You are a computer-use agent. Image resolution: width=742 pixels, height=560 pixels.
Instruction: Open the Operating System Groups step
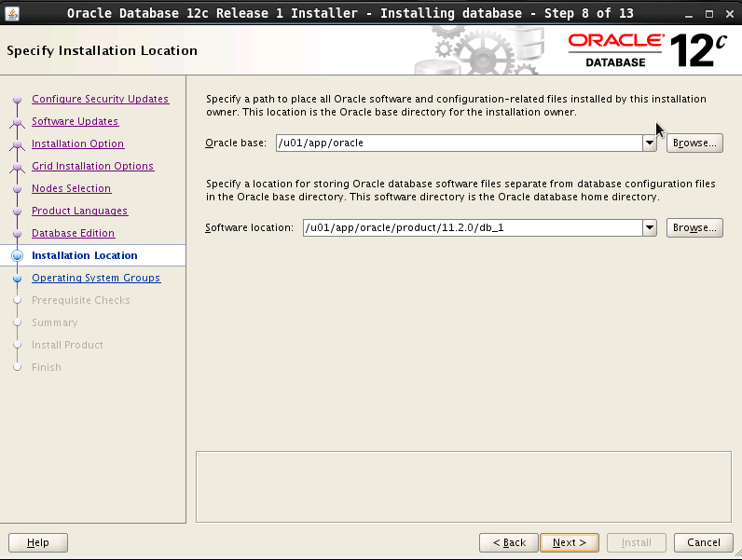tap(96, 278)
